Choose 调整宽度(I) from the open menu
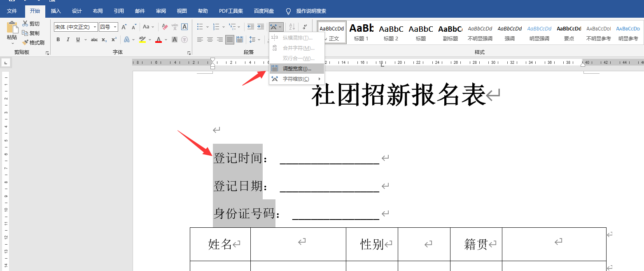Screen dimensions: 644x271 [296, 68]
